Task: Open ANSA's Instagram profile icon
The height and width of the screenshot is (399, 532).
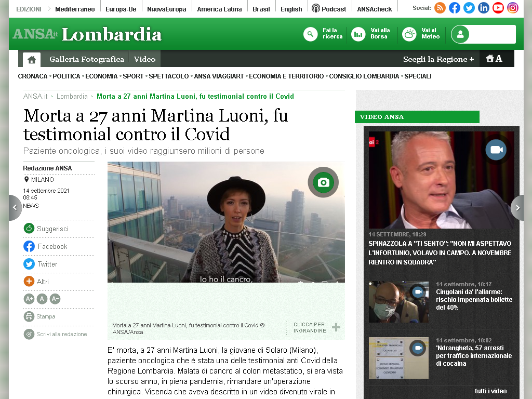Action: coord(513,8)
